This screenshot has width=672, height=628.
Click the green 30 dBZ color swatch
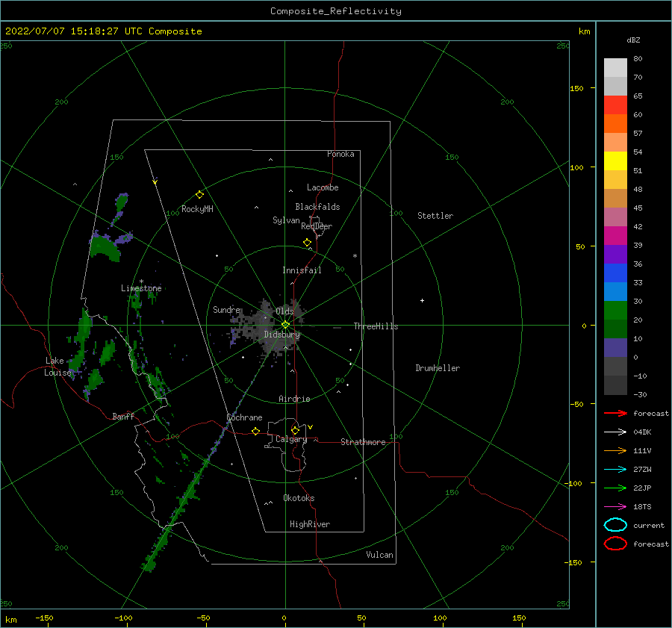(x=615, y=310)
